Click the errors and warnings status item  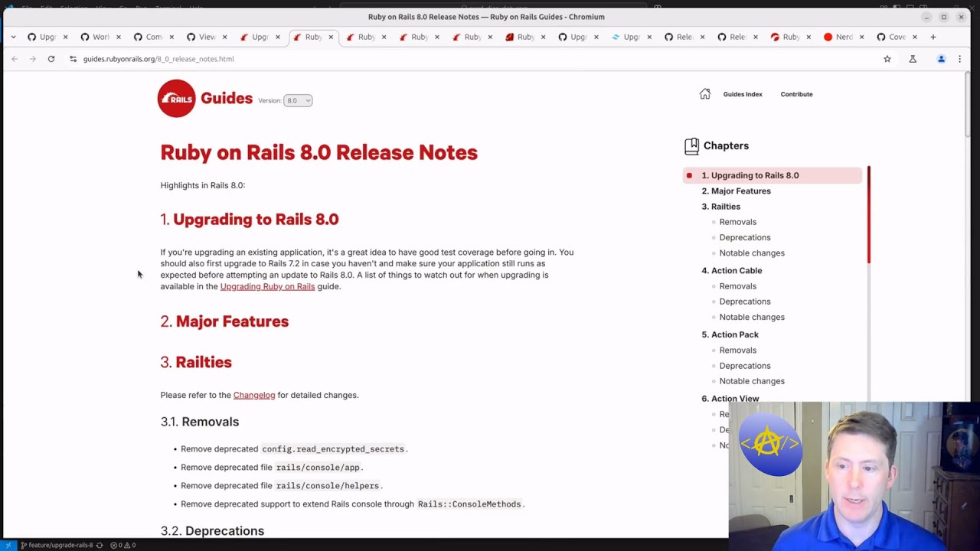pos(123,545)
